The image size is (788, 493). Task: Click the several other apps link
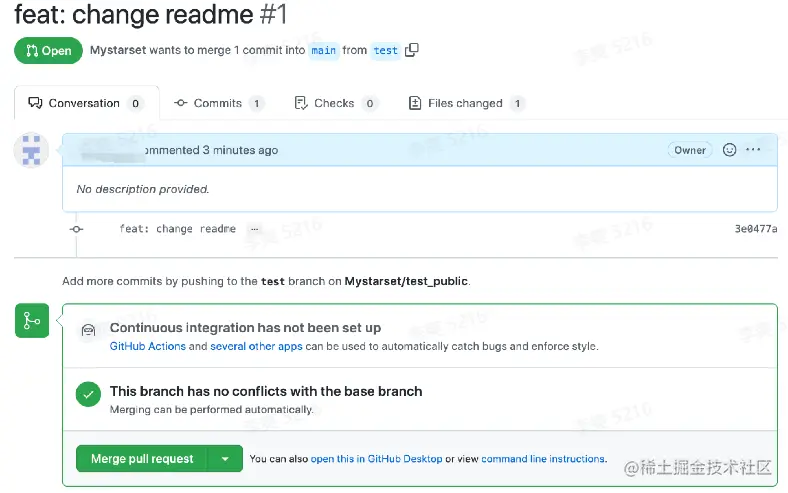pyautogui.click(x=256, y=346)
